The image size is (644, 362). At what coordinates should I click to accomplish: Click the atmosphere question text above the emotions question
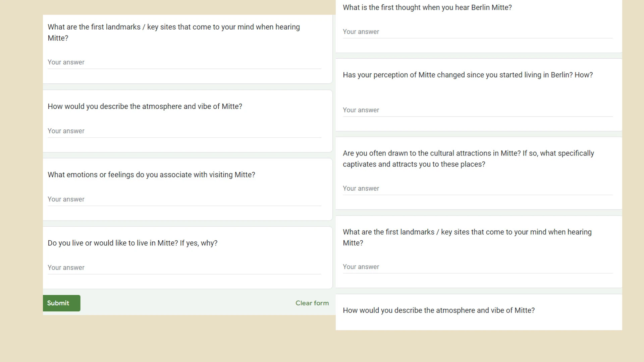[x=145, y=106]
